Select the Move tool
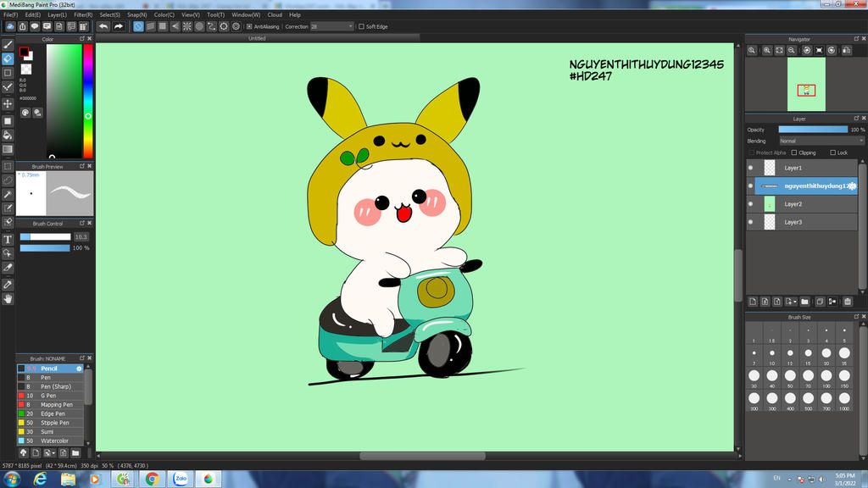 [8, 103]
